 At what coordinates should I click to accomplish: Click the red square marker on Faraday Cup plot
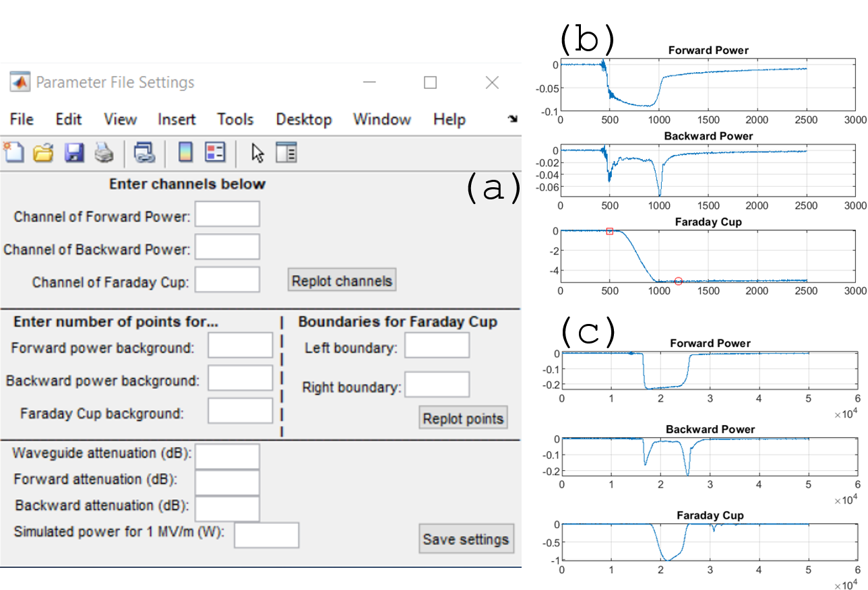[610, 231]
